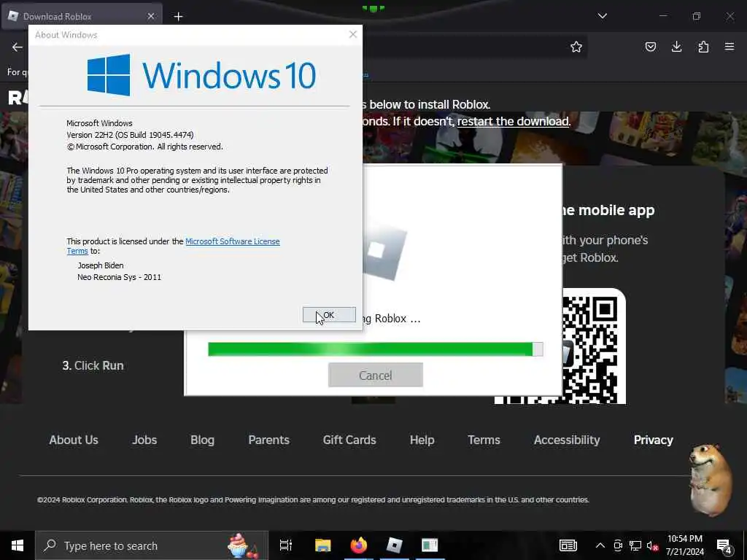
Task: Switch to About Windows taskbar icon
Action: point(430,545)
